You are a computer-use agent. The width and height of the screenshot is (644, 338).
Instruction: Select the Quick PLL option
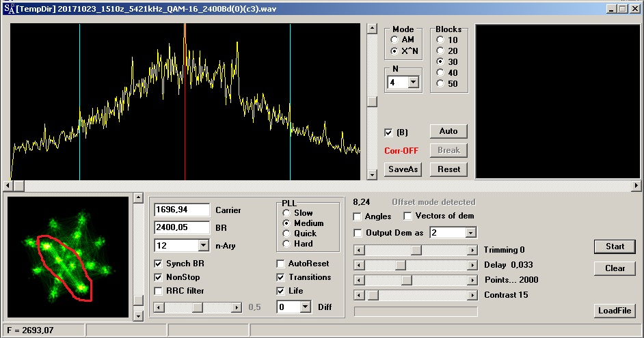[x=287, y=234]
